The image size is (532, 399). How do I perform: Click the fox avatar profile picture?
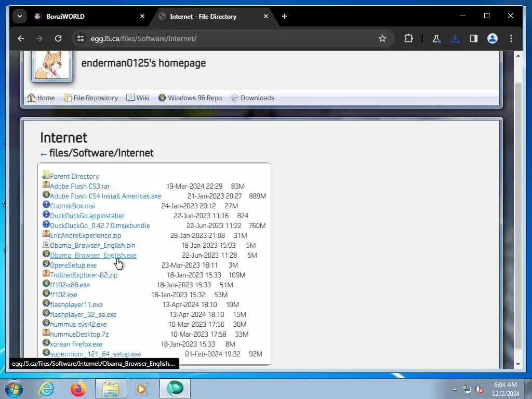click(52, 65)
